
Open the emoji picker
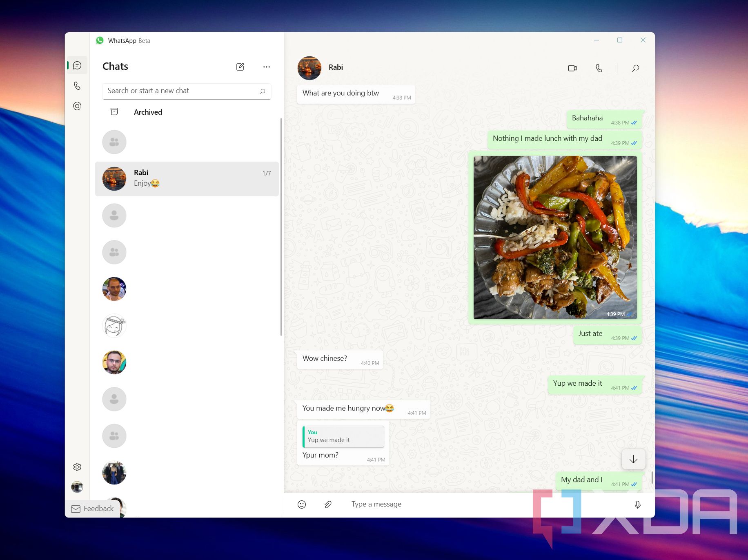pyautogui.click(x=302, y=504)
